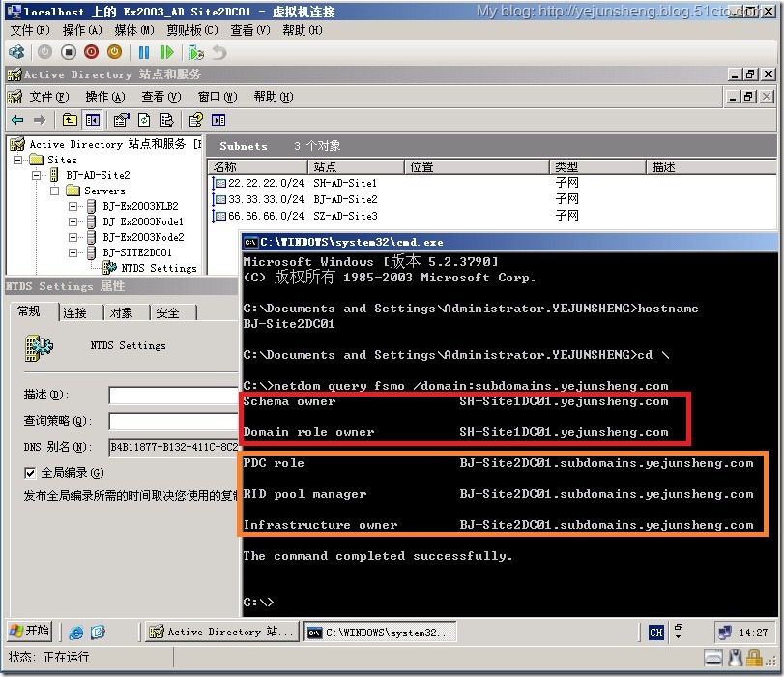Click the Ctrl+Alt+Del icon in VM toolbar
This screenshot has height=677, width=784.
click(16, 52)
